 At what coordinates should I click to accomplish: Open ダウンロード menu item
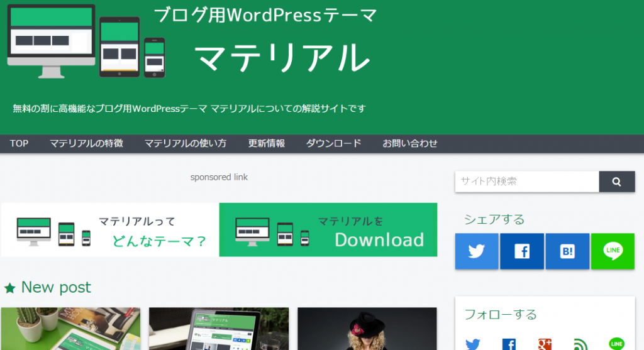333,144
